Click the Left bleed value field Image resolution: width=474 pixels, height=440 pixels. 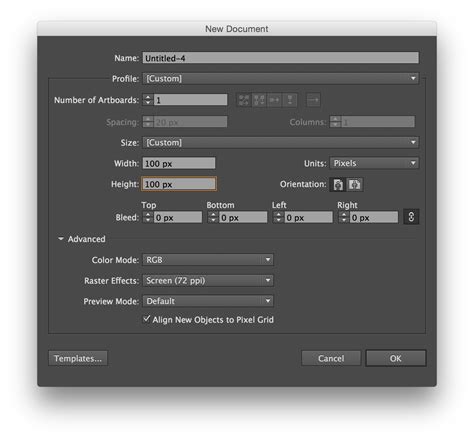tap(308, 218)
